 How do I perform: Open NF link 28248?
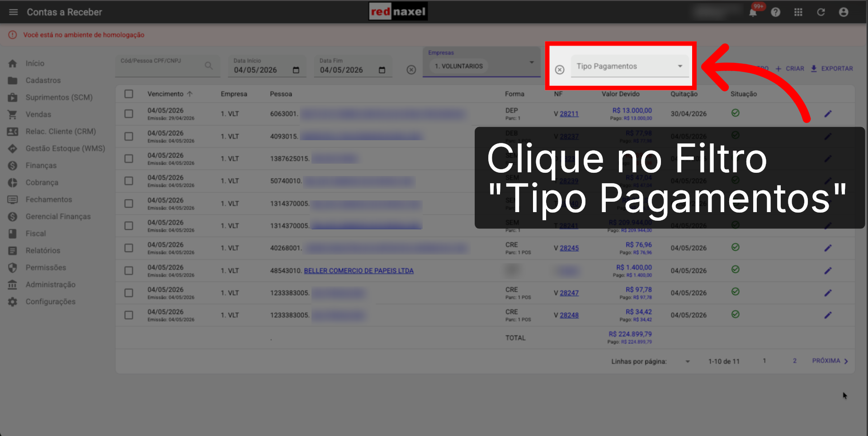point(569,315)
